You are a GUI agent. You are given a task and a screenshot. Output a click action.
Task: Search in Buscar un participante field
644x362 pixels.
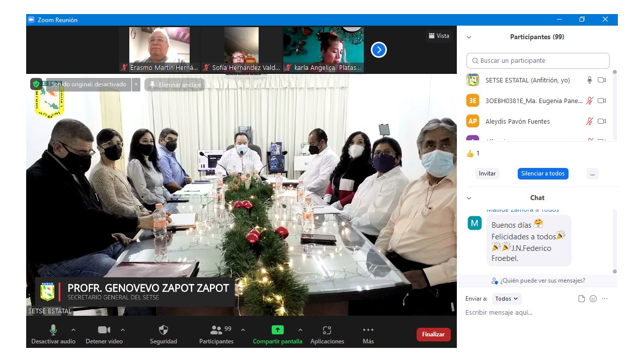click(538, 61)
